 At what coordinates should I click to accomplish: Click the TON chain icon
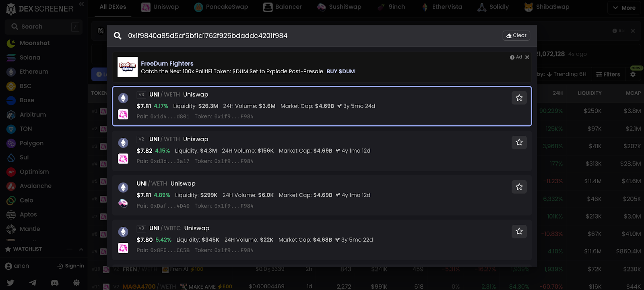coord(11,129)
